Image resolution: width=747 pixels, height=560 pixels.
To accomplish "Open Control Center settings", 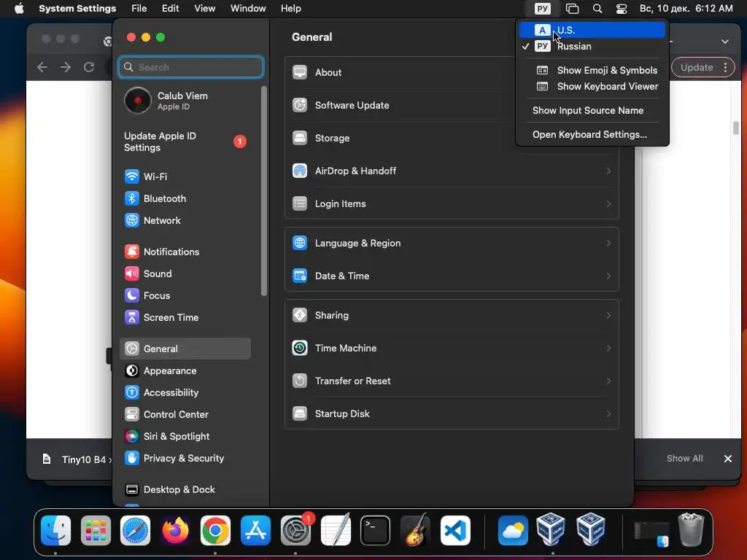I will pyautogui.click(x=166, y=415).
